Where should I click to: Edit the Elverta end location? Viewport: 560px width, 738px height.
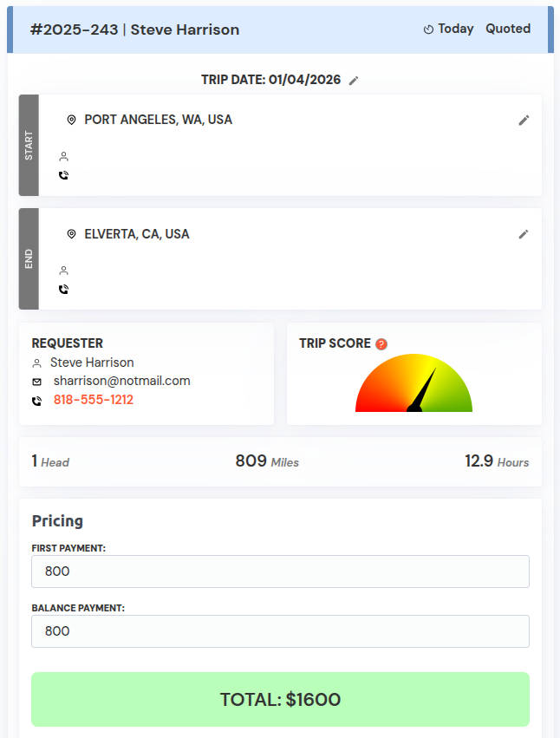(524, 234)
